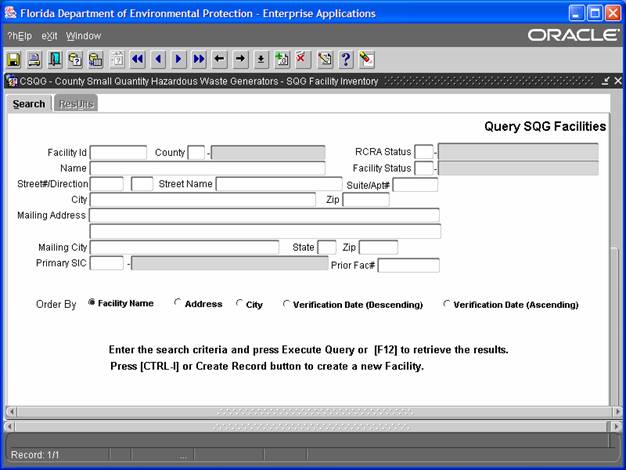626x470 pixels.
Task: Switch to the Search tab
Action: pyautogui.click(x=29, y=104)
